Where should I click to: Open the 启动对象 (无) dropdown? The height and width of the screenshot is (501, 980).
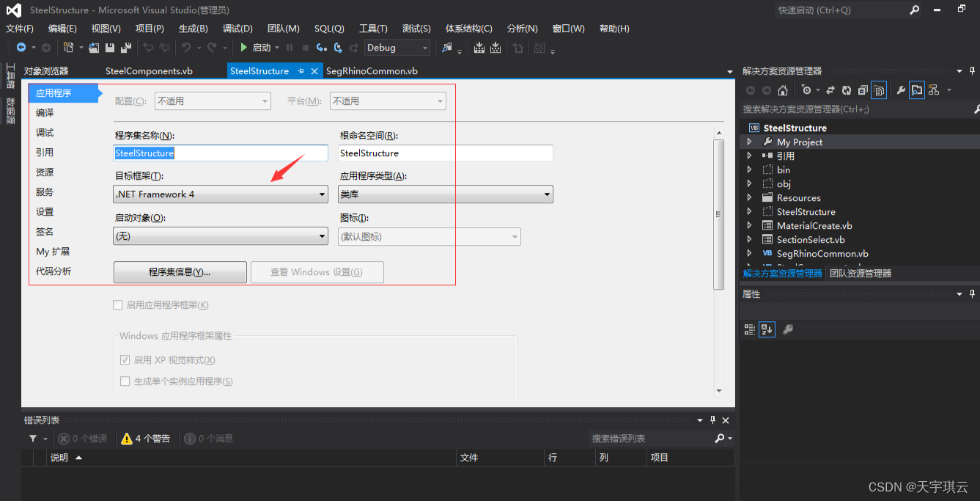point(221,236)
